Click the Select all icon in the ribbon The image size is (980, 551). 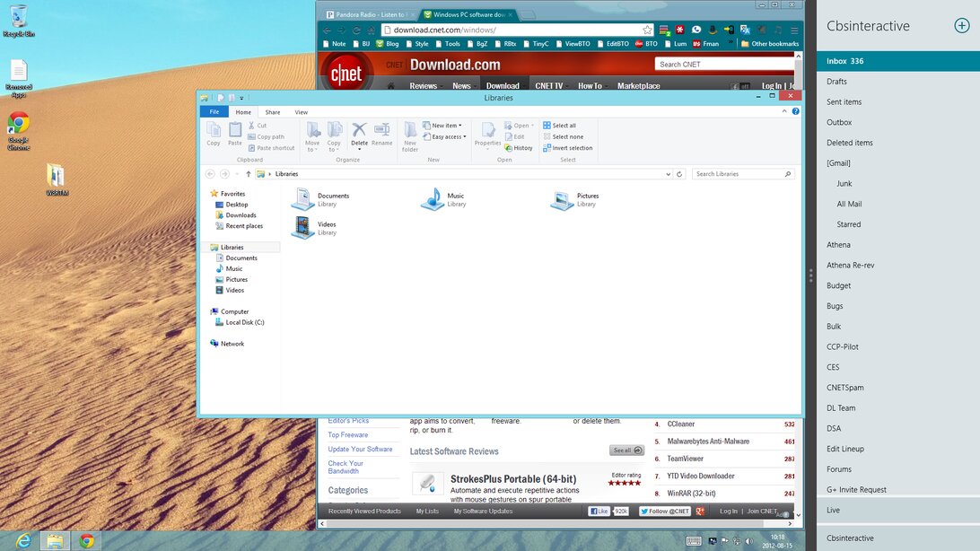pos(547,126)
